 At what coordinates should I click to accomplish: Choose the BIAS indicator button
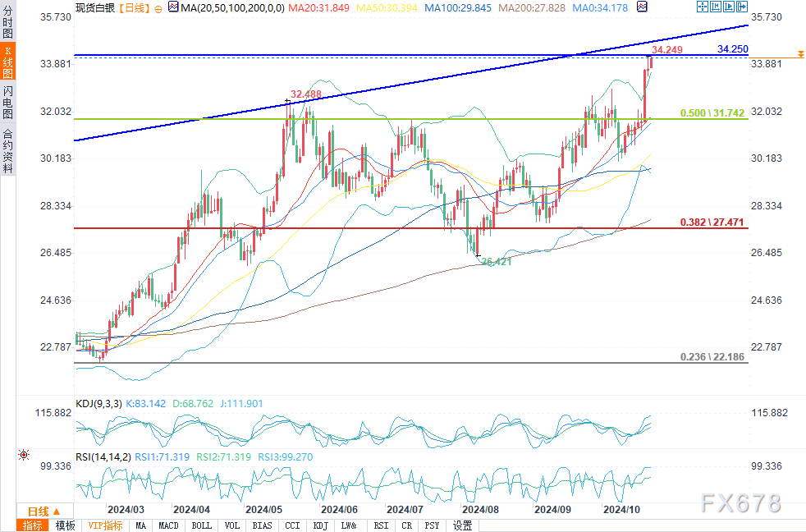tap(262, 525)
